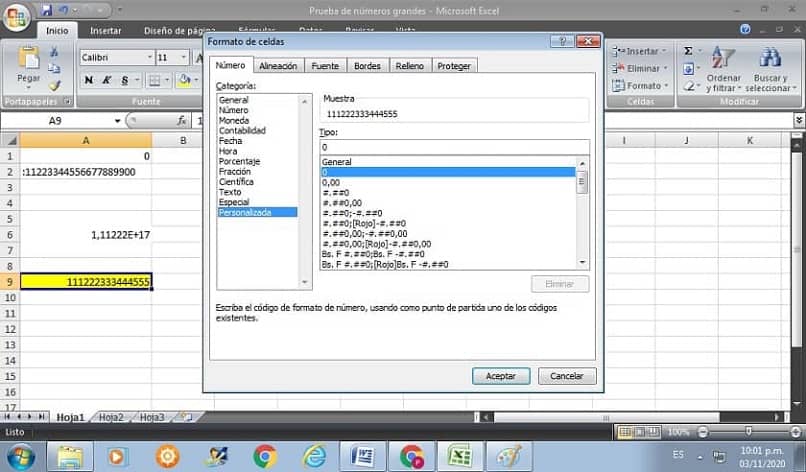The width and height of the screenshot is (806, 472).
Task: Save the workbook from quick access toolbar
Action: (x=47, y=10)
